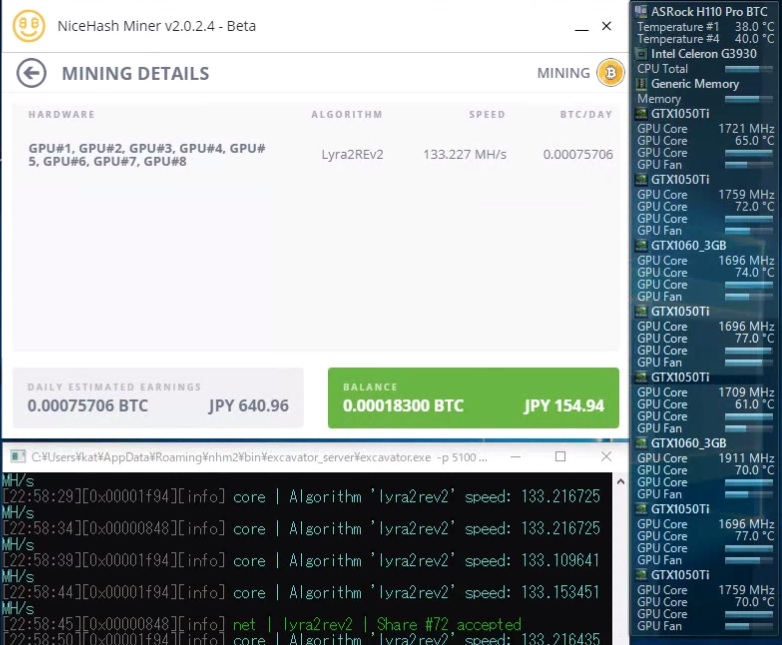The image size is (782, 645).
Task: Click the 61.0 °C GPU temperature
Action: tap(754, 404)
